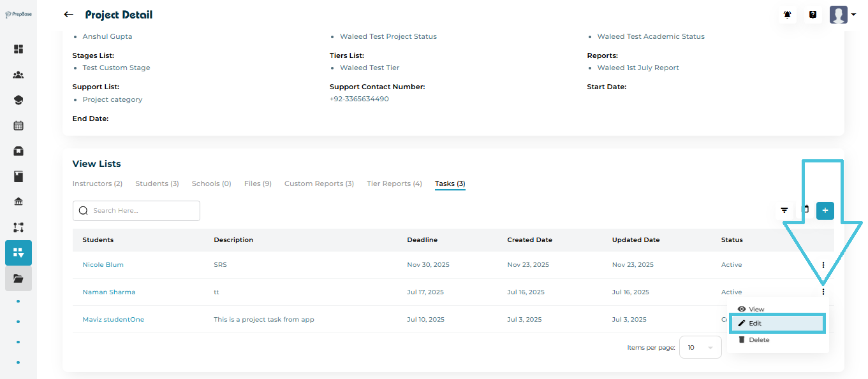Viewport: 868px width, 379px height.
Task: Go to the people group sidebar icon
Action: click(18, 75)
